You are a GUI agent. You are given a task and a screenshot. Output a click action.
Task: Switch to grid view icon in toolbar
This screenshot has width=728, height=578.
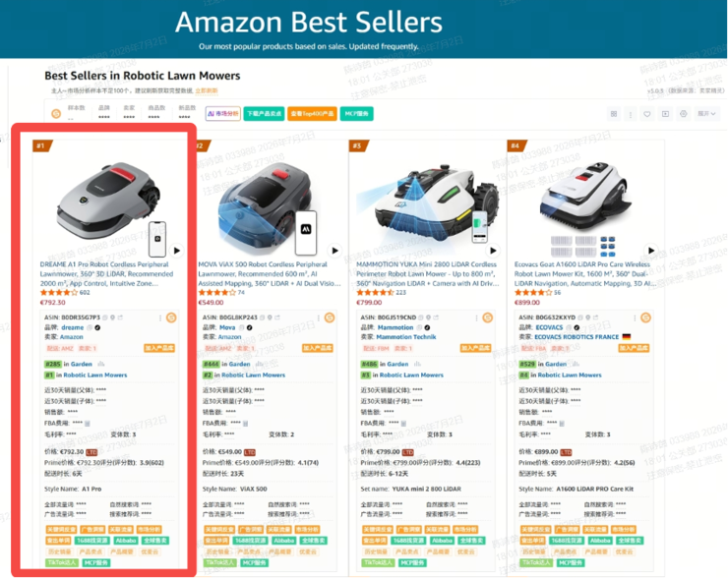coord(614,114)
